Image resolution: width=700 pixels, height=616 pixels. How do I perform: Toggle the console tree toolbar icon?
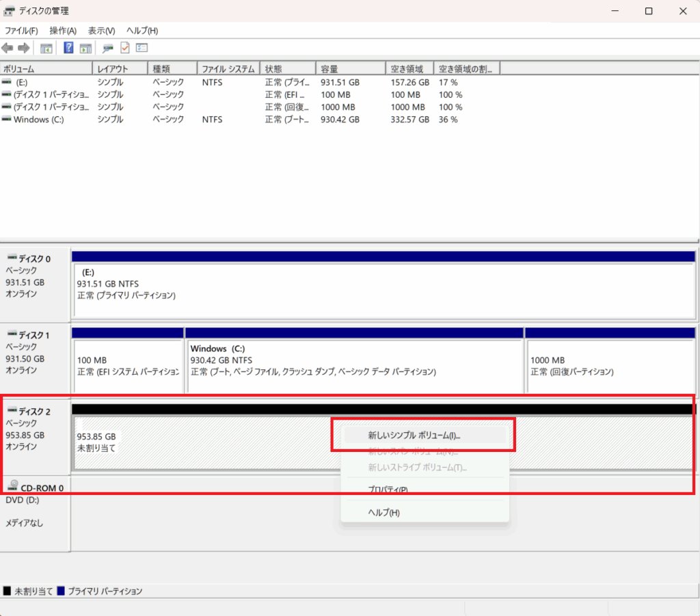pos(46,48)
